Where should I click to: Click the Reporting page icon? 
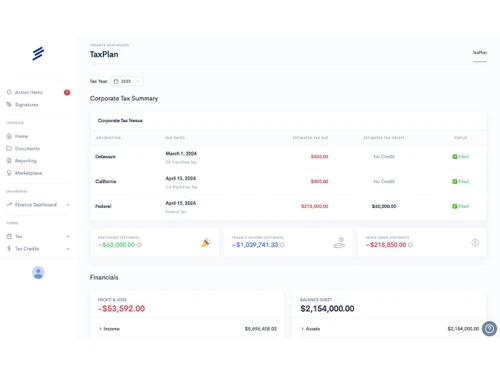click(x=9, y=161)
